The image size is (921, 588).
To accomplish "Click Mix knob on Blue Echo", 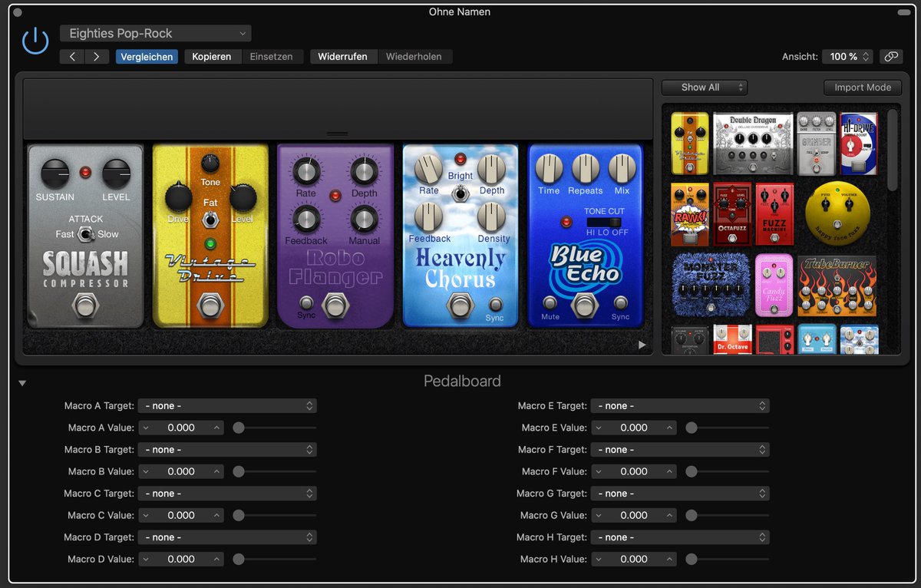I will pos(622,169).
